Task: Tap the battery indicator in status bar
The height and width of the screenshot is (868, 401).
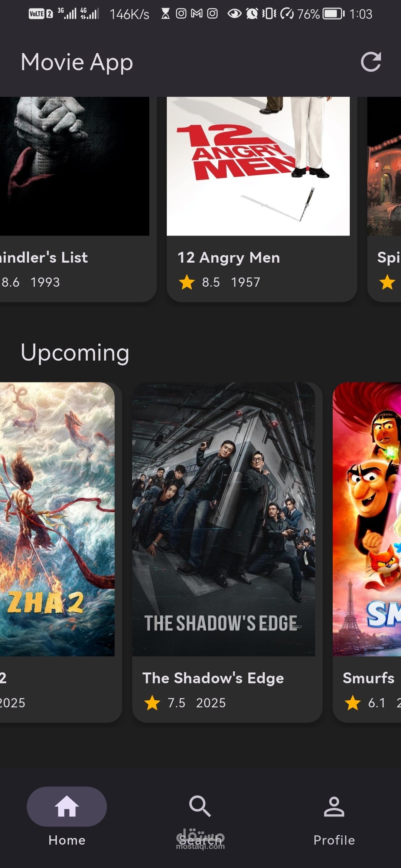Action: click(333, 14)
